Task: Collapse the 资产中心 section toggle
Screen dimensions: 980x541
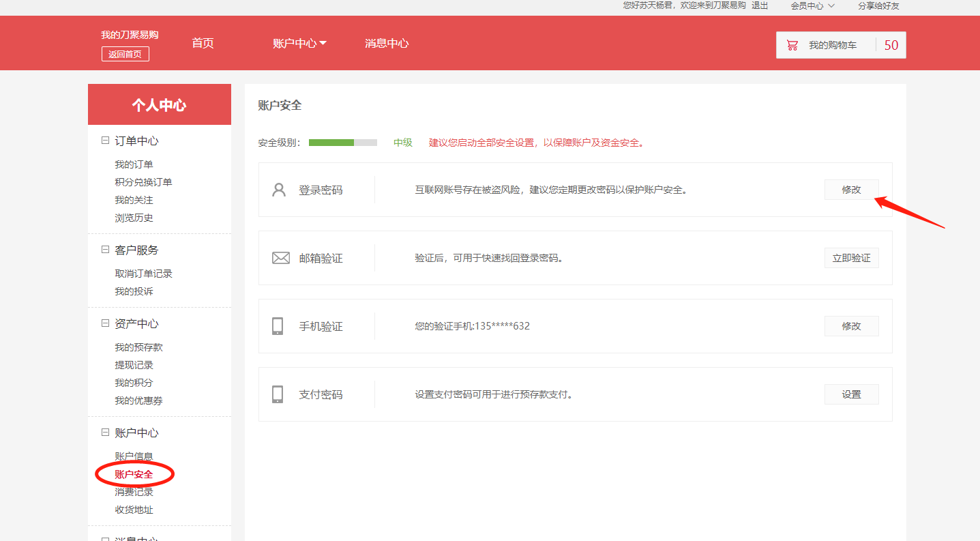Action: [x=105, y=323]
